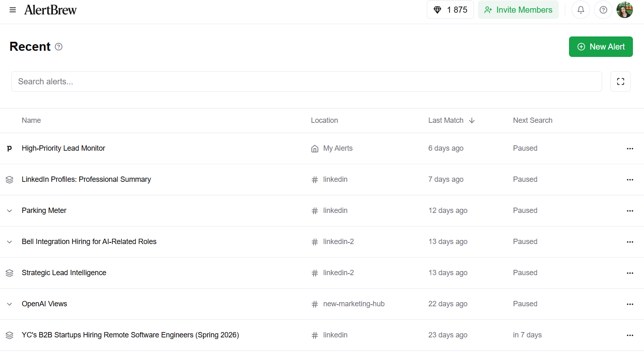Click linkedin channel in LinkedIn Profiles row
This screenshot has height=355, width=644.
point(335,179)
